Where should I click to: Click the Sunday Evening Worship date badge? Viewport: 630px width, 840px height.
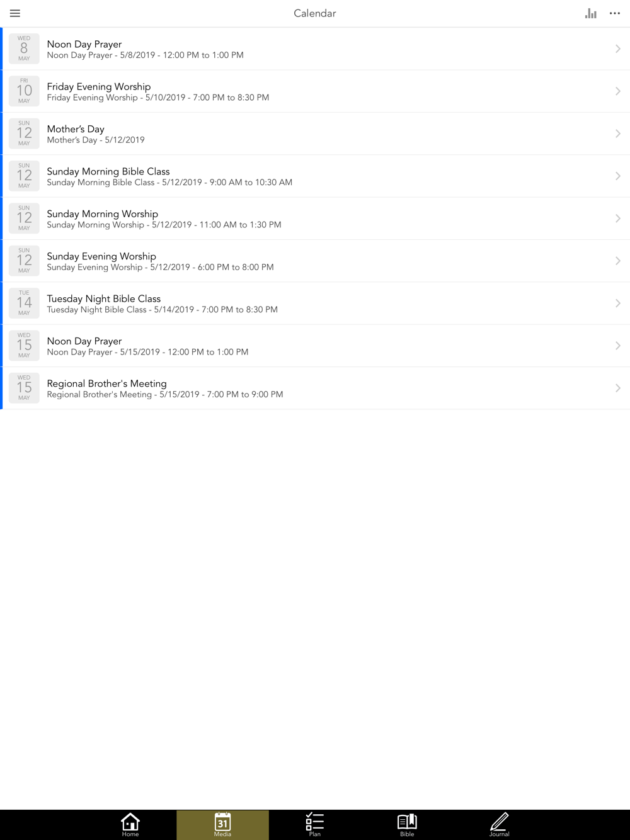coord(24,261)
